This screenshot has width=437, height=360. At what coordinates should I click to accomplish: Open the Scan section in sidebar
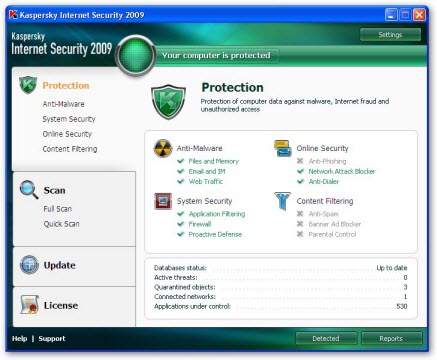point(54,190)
